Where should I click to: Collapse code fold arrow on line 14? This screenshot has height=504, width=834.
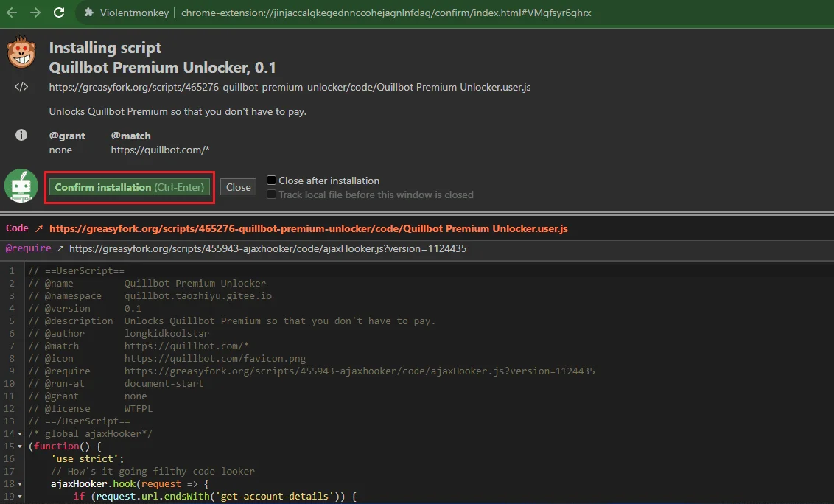pyautogui.click(x=20, y=434)
